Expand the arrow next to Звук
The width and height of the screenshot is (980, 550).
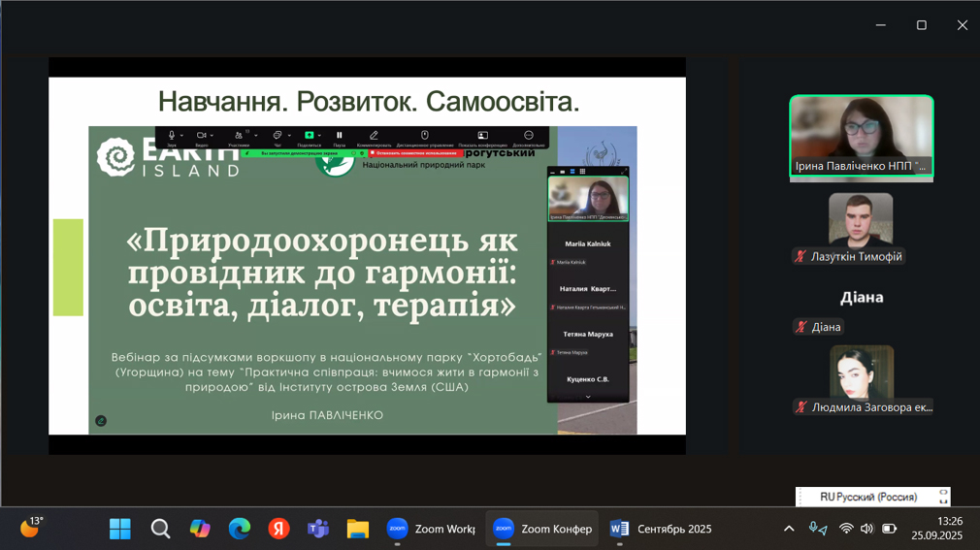[181, 136]
